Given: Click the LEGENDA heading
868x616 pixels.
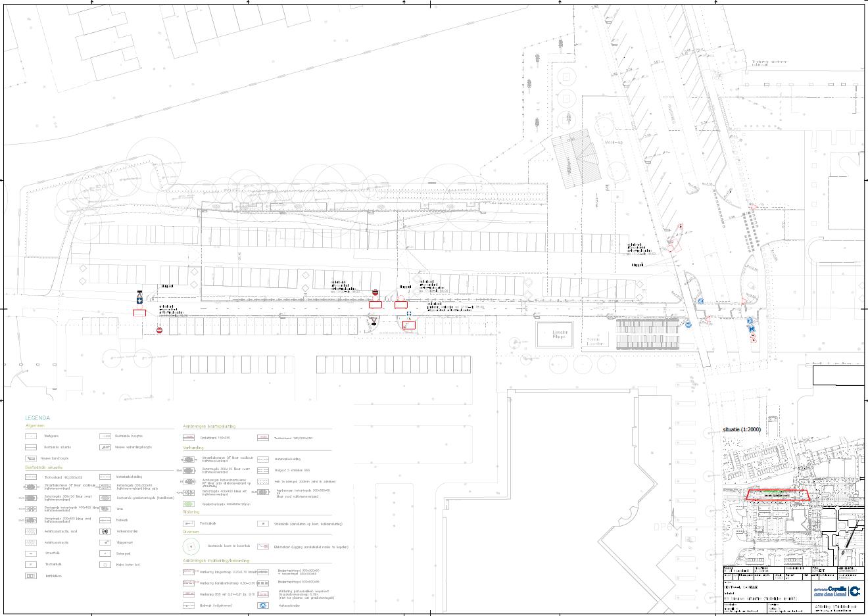Looking at the screenshot, I should [x=37, y=418].
